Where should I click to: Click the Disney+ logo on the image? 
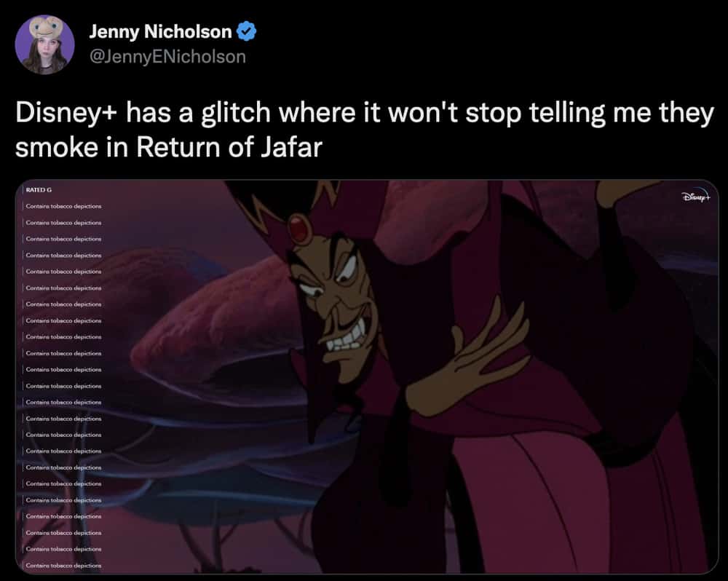pos(697,197)
